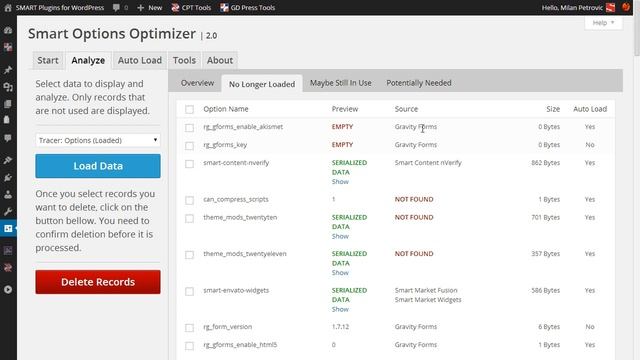The width and height of the screenshot is (640, 360).
Task: Click the rg_gforms_enable_html5 option name
Action: (x=240, y=345)
